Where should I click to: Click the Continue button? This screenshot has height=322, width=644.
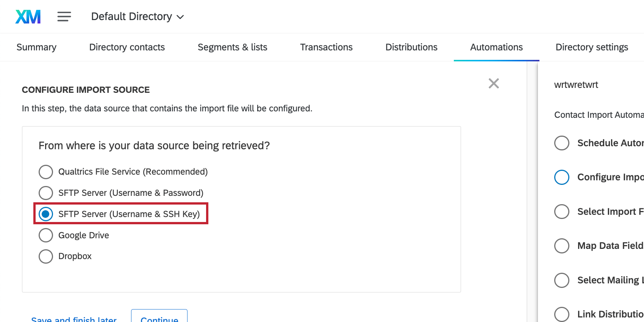(x=159, y=317)
